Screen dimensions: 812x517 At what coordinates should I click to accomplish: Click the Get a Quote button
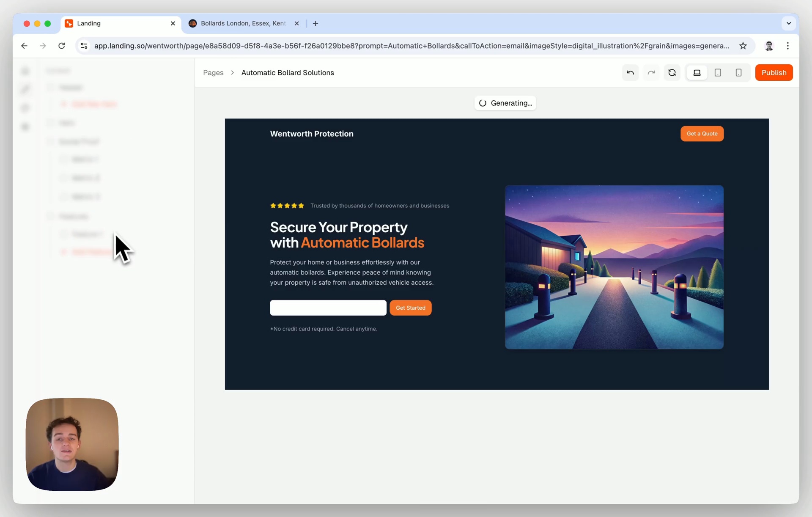coord(702,134)
